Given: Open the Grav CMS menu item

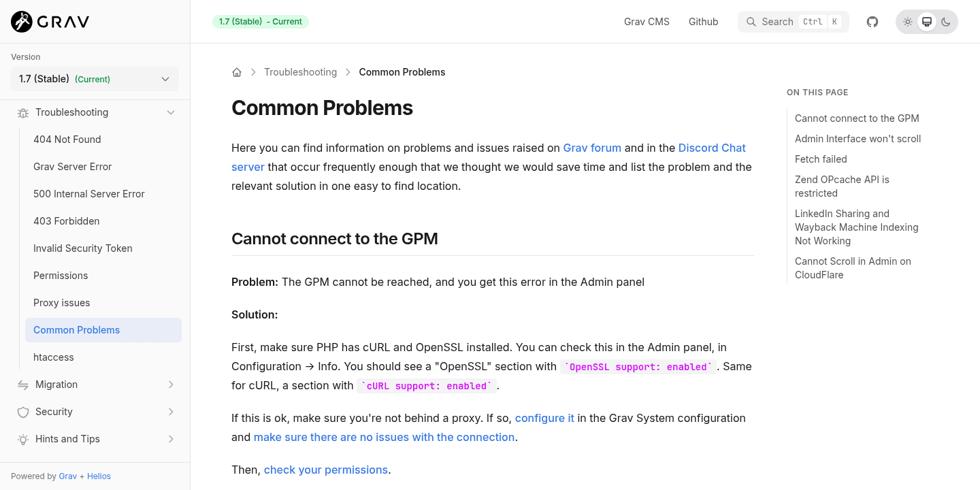Looking at the screenshot, I should coord(646,21).
